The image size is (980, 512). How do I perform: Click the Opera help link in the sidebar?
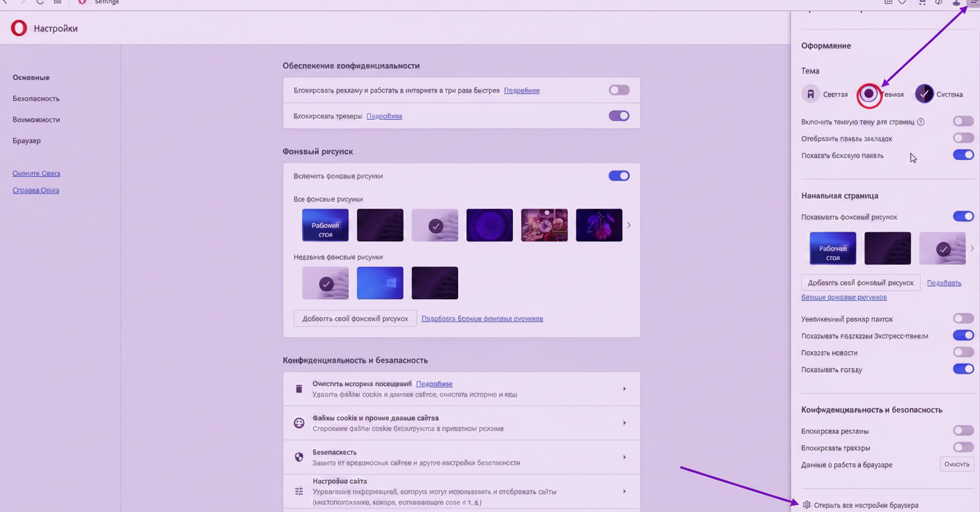[x=35, y=190]
